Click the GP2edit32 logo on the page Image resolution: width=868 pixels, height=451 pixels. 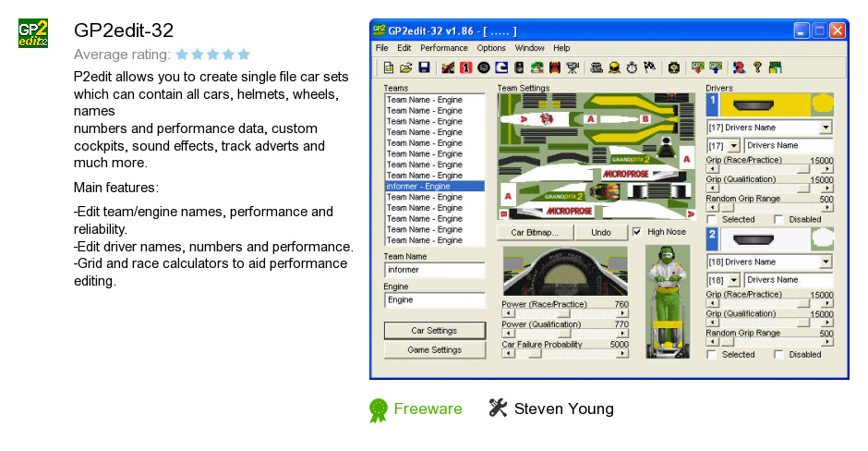33,33
